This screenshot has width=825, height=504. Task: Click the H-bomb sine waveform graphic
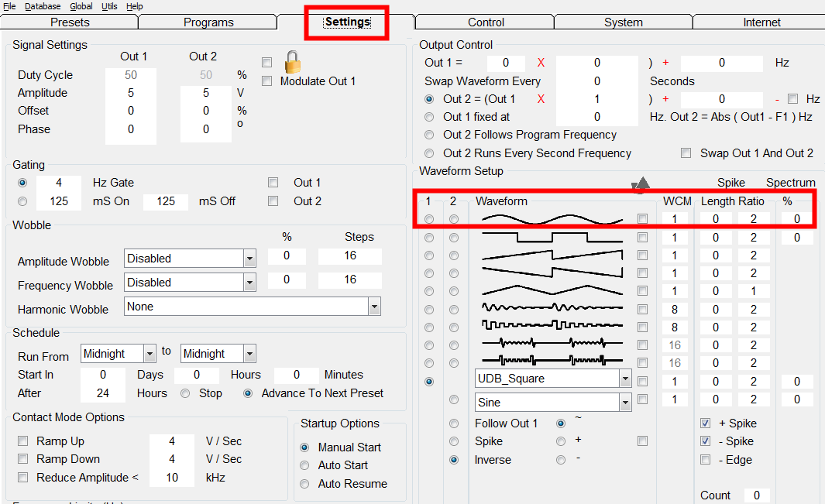point(552,345)
